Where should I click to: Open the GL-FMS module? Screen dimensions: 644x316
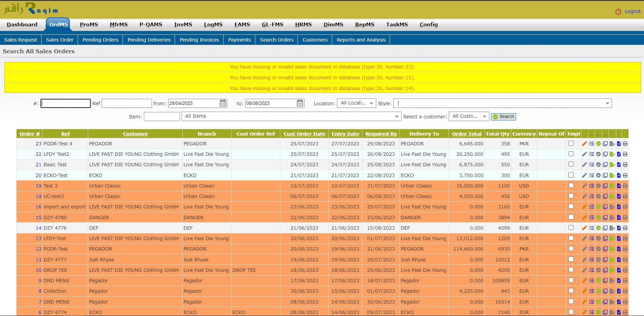coord(273,25)
